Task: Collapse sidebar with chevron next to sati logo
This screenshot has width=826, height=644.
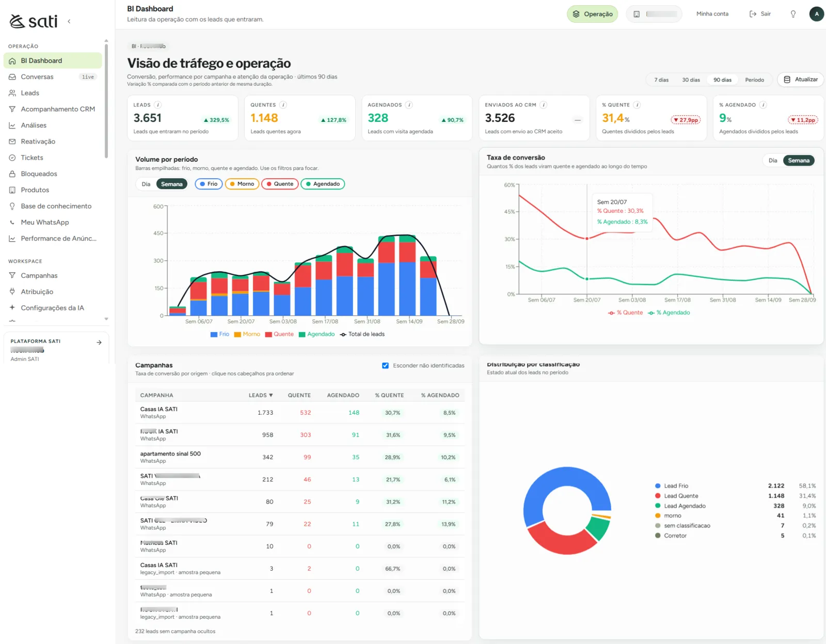Action: 69,22
